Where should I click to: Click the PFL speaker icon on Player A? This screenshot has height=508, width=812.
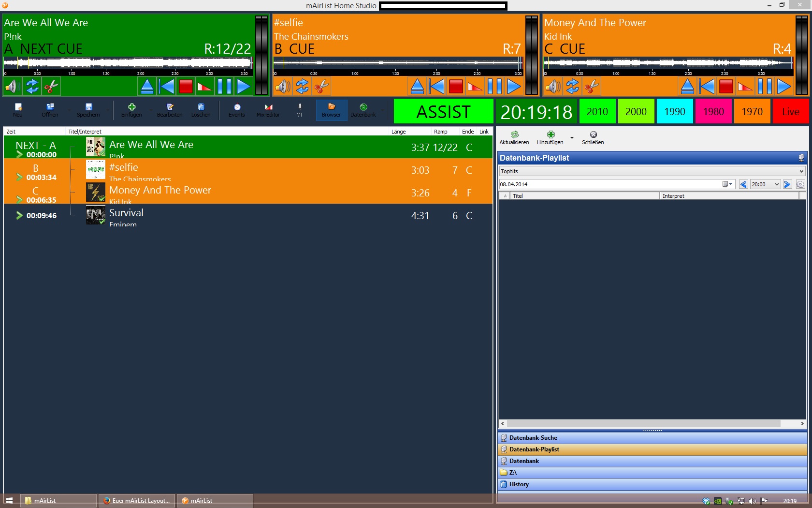(x=12, y=87)
